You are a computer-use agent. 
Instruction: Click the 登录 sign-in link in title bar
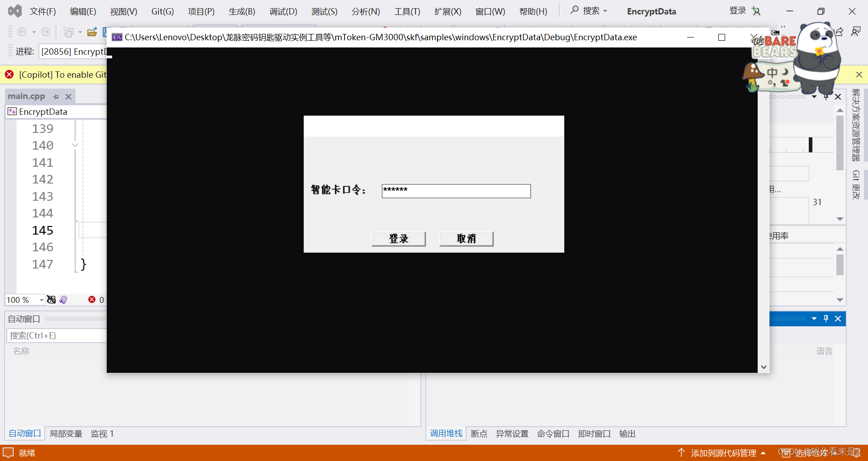click(737, 10)
